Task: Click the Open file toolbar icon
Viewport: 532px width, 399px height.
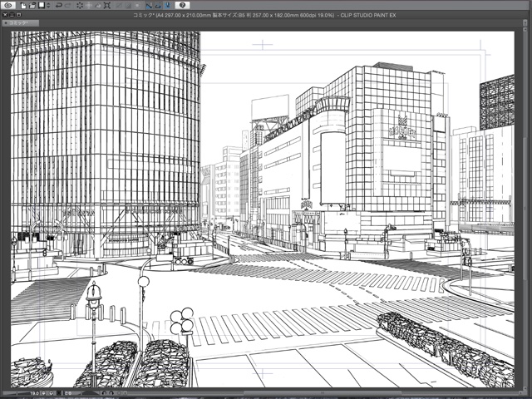Action: 32,6
